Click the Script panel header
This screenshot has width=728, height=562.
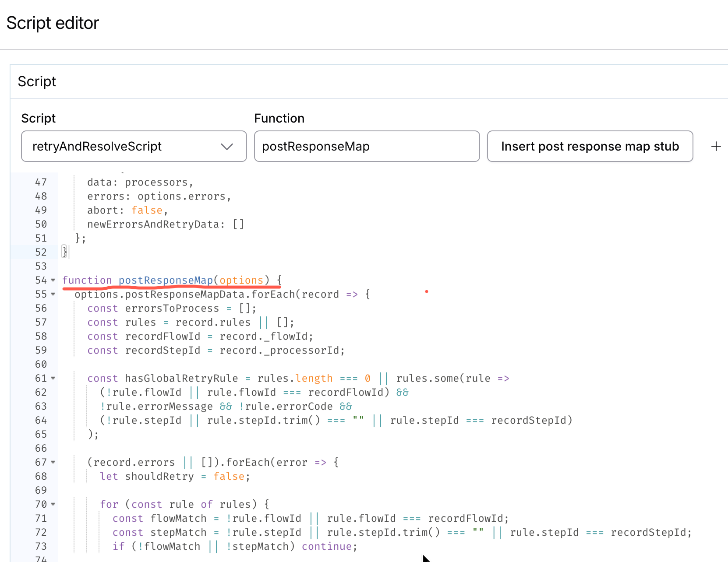click(x=37, y=81)
